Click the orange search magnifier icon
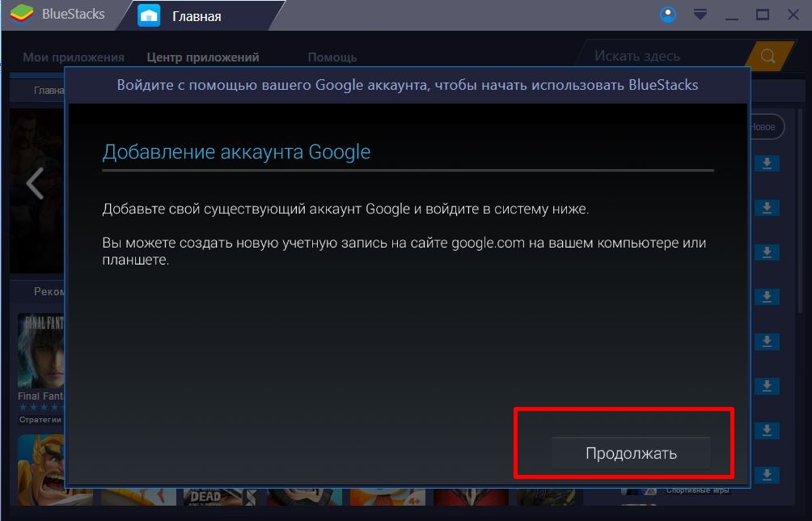Image resolution: width=812 pixels, height=521 pixels. 767,56
